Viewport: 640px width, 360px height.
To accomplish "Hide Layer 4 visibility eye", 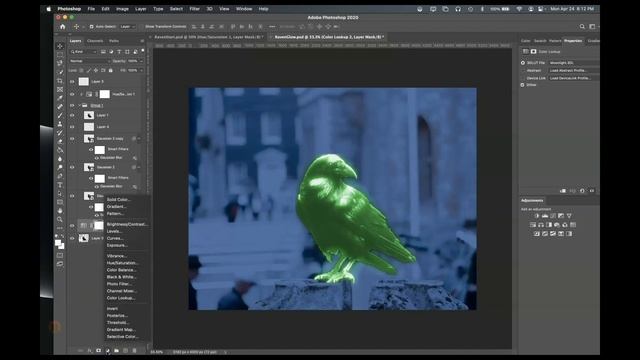I will point(72,127).
